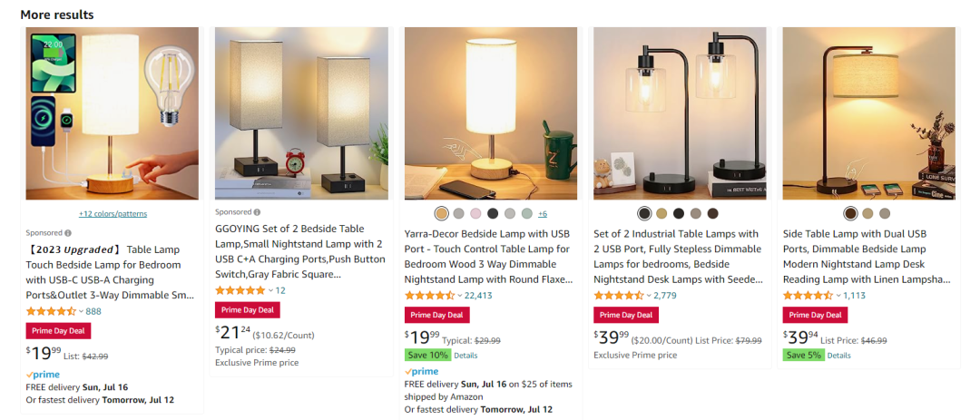This screenshot has width=980, height=420.
Task: Click the star rating of the Yarra-Decor lamp
Action: pos(430,296)
